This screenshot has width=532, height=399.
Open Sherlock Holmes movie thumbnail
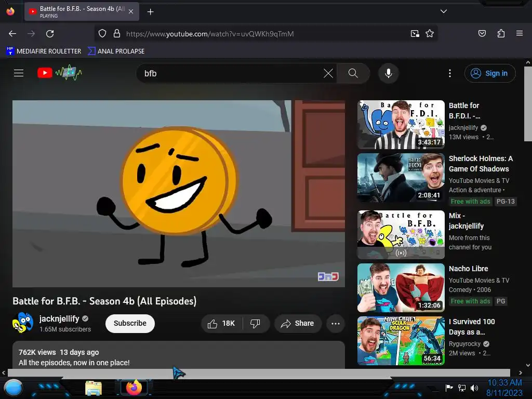coord(401,178)
